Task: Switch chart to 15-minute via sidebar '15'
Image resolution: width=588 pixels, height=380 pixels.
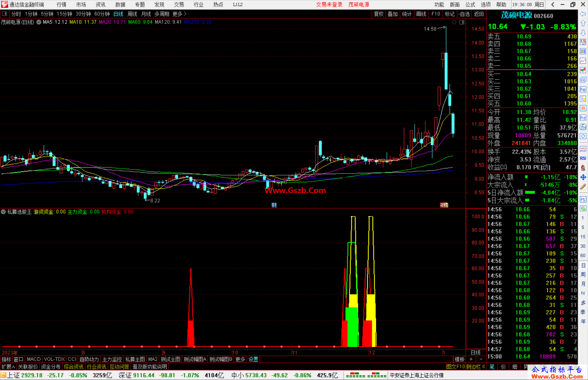Action: point(583,237)
